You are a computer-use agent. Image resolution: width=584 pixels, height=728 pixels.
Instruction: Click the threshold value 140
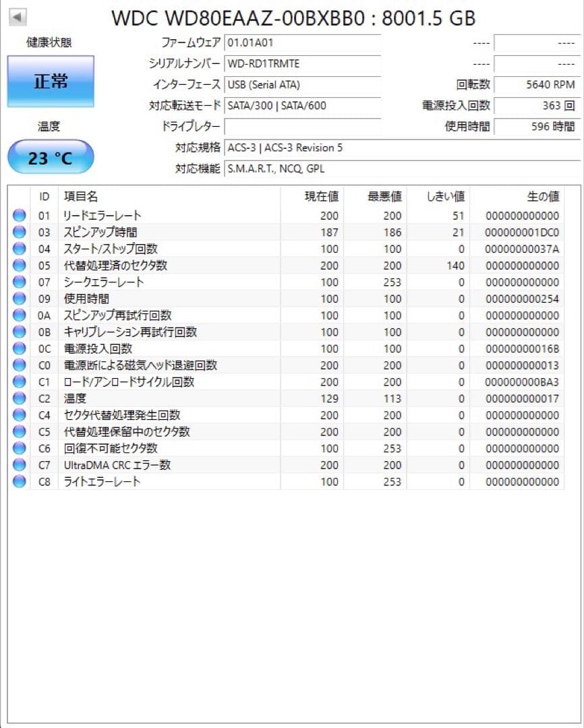coord(455,266)
